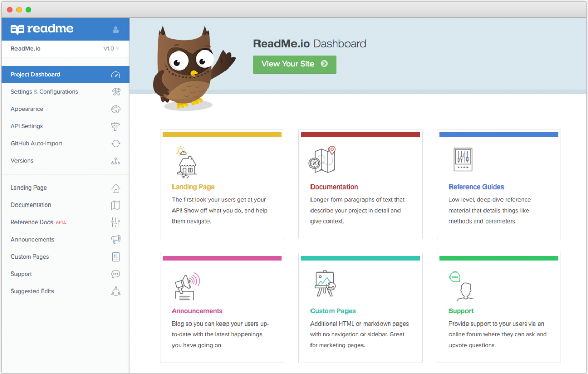Click the readme owl logo

[18, 29]
